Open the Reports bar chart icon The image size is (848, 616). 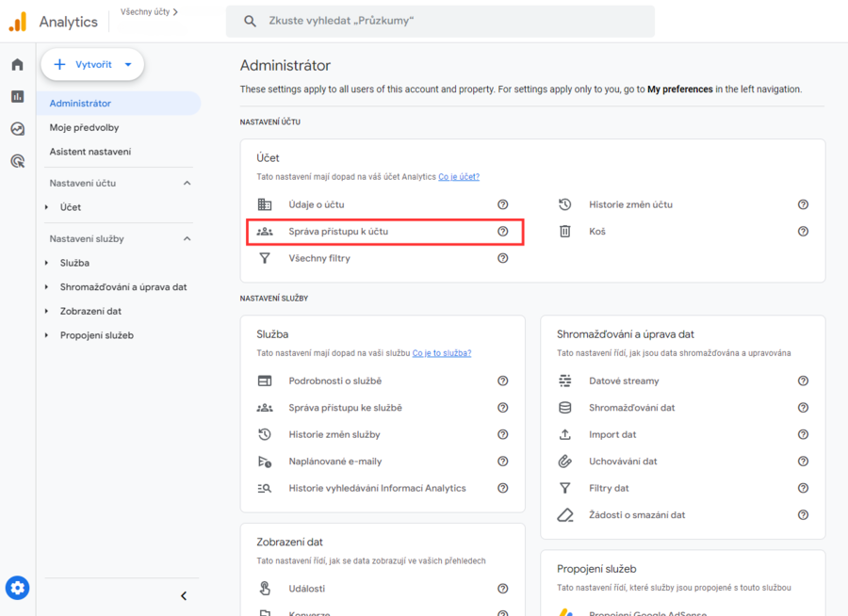click(x=17, y=96)
